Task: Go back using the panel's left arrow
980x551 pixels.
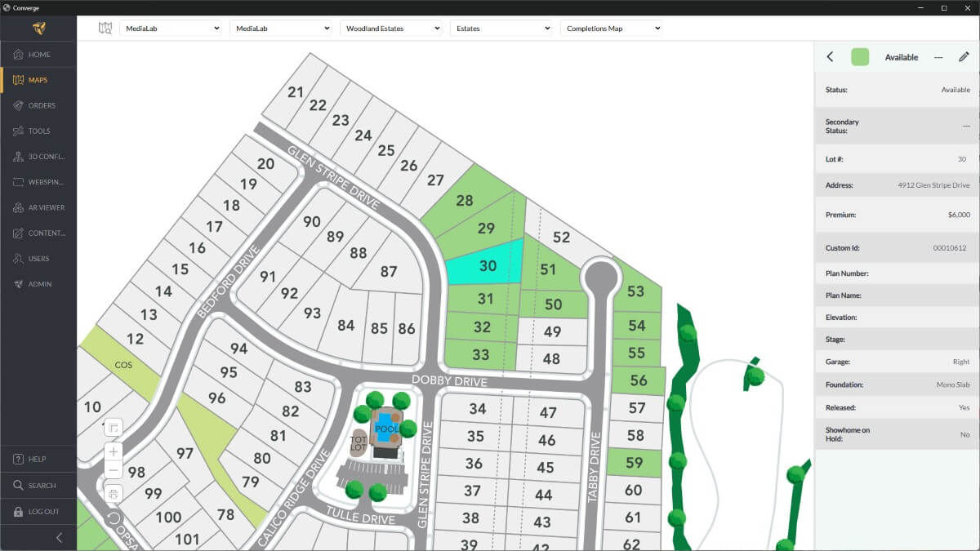Action: (830, 57)
